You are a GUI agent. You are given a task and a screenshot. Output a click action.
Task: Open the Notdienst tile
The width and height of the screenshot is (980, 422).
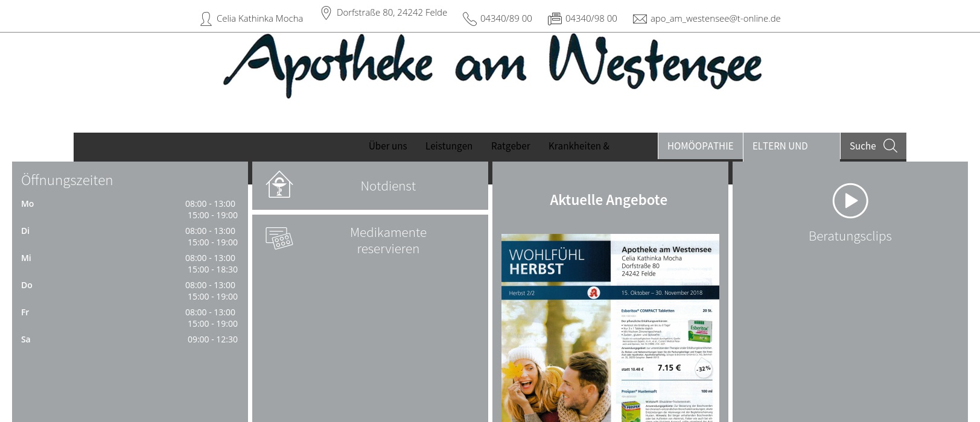click(x=370, y=186)
